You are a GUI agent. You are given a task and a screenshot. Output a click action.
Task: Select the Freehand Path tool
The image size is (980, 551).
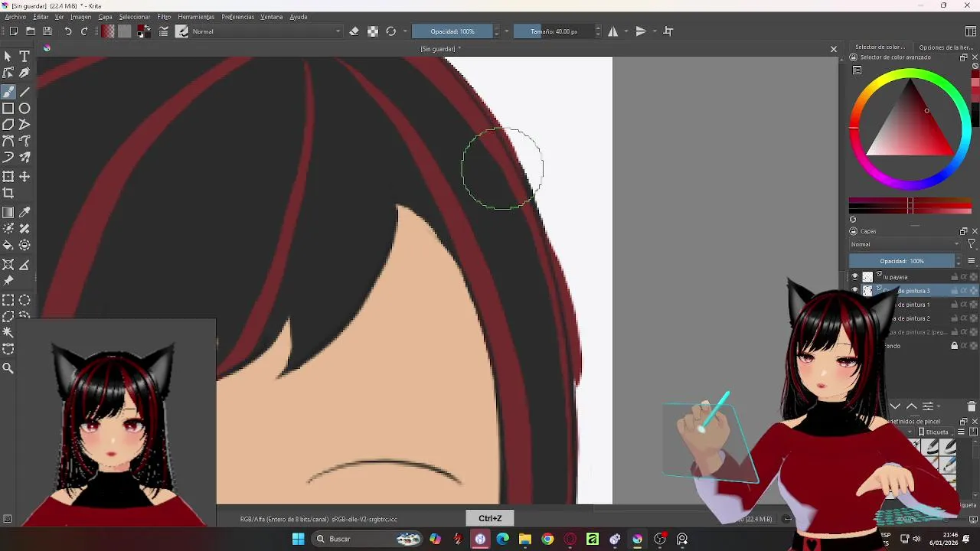[24, 141]
